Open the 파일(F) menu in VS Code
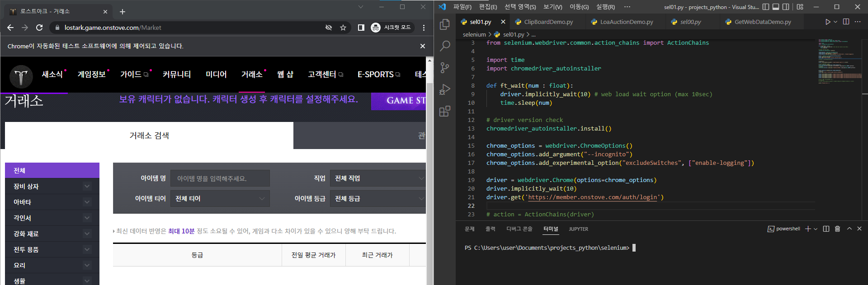Image resolution: width=868 pixels, height=285 pixels. click(x=462, y=7)
